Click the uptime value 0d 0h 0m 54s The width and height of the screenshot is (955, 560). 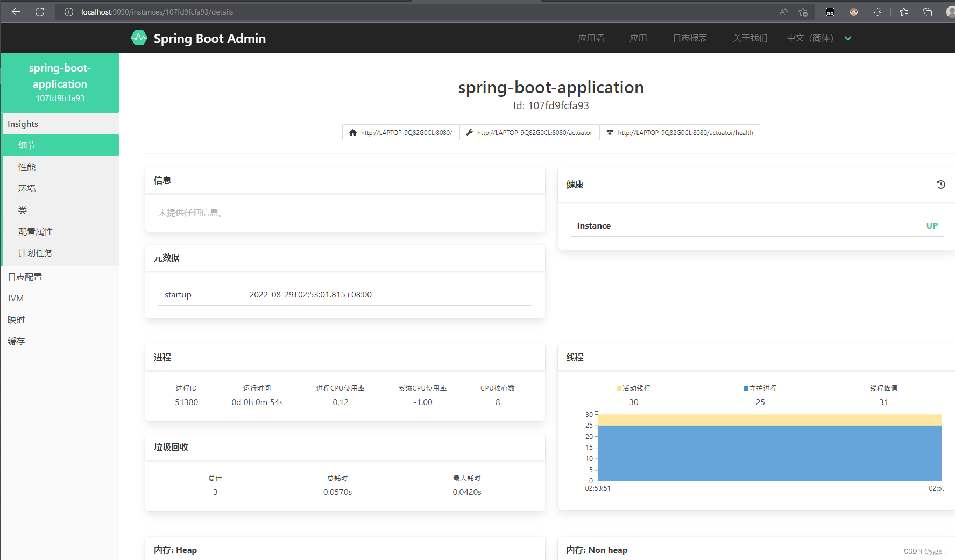click(x=257, y=402)
